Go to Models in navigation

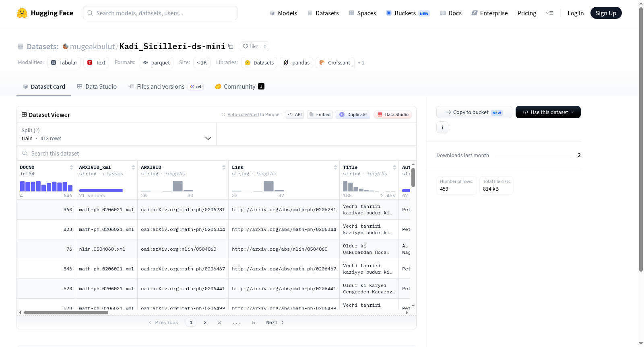283,13
